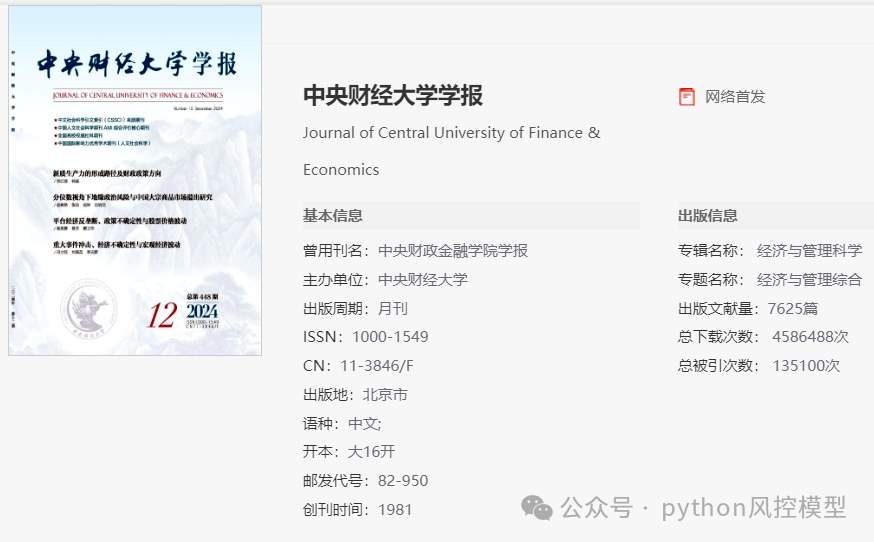Select the format value 大16开
Image resolution: width=874 pixels, height=542 pixels.
371,452
